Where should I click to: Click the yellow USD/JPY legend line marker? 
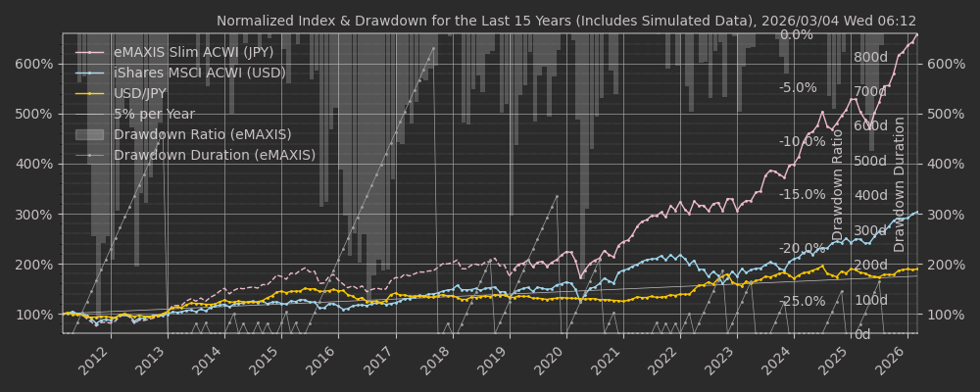tap(89, 93)
